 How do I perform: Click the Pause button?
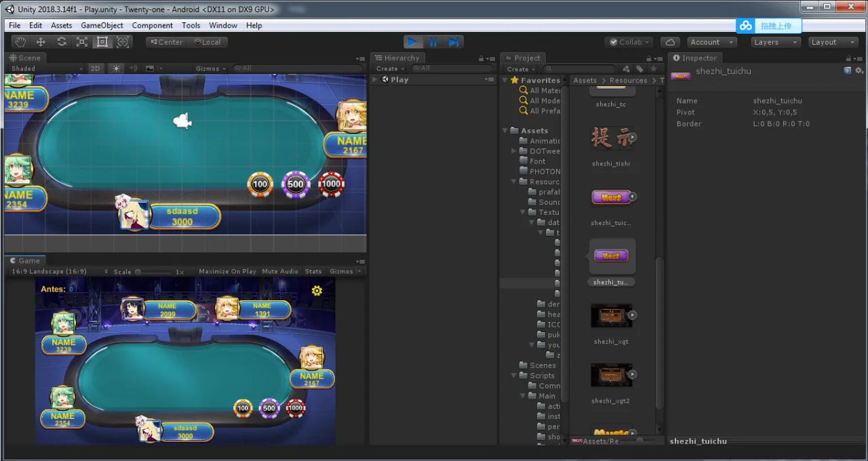433,42
